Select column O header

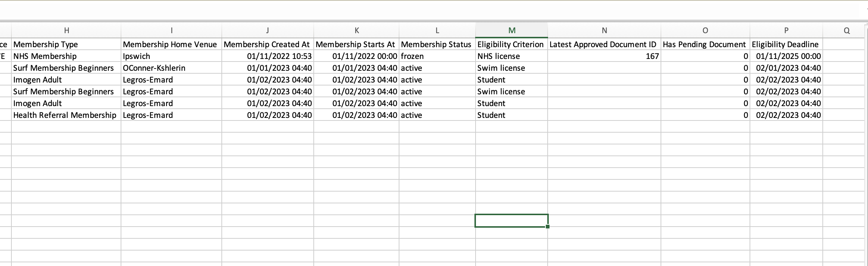705,31
